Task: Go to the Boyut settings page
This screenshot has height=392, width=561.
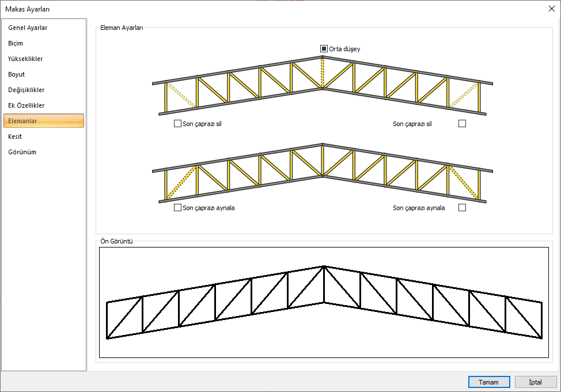Action: pyautogui.click(x=16, y=74)
